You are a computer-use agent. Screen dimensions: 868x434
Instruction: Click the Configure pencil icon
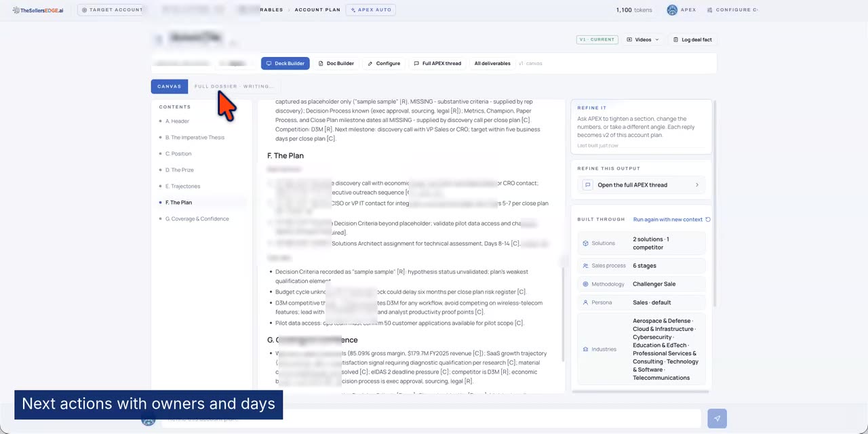(x=370, y=63)
